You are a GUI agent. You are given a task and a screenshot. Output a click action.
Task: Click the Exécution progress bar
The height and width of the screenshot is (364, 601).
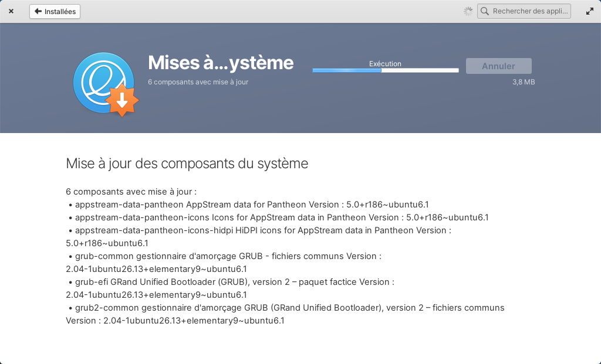pos(386,70)
